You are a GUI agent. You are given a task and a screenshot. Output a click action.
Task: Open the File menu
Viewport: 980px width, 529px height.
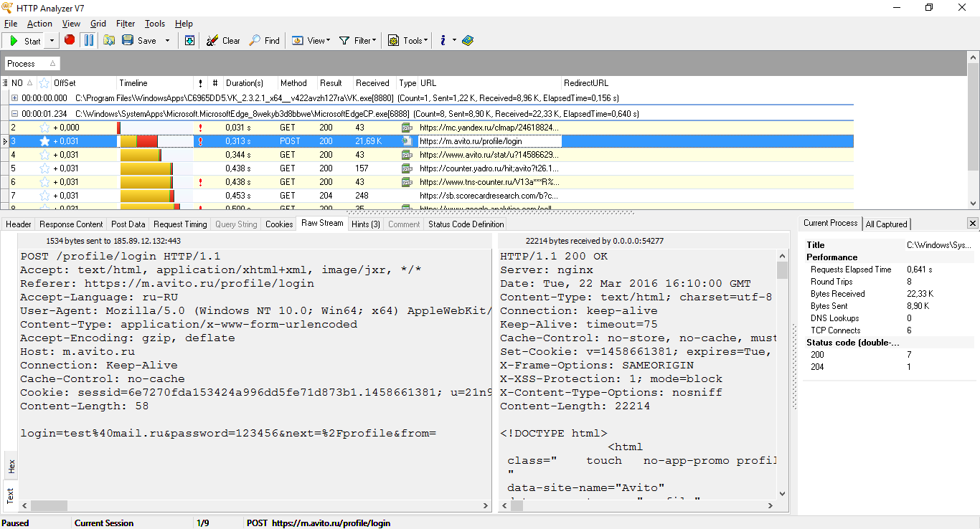11,24
